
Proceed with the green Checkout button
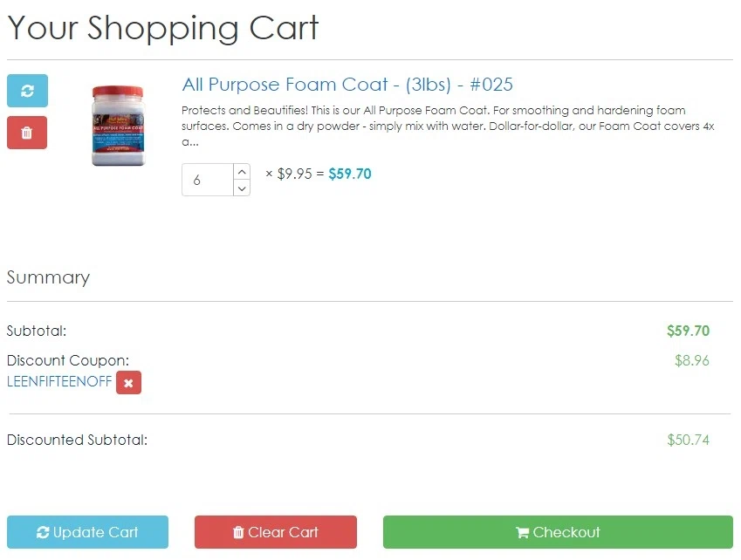[x=558, y=532]
